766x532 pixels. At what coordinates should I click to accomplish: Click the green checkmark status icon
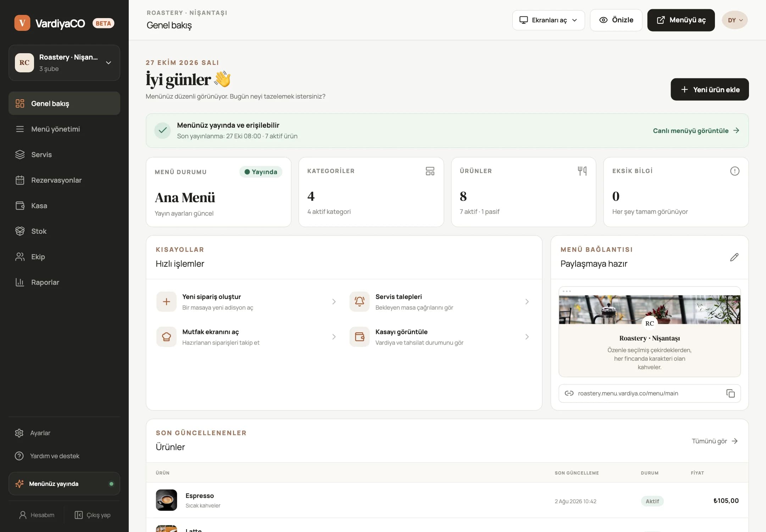click(x=162, y=131)
